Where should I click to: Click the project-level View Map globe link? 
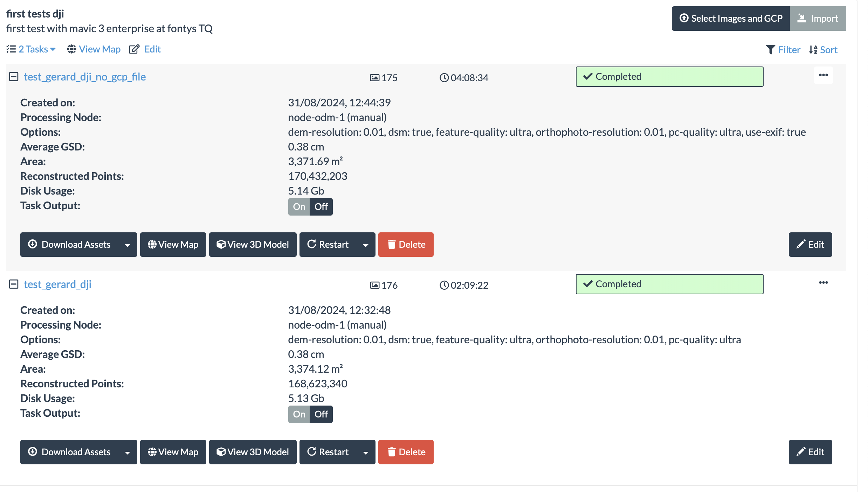point(94,49)
